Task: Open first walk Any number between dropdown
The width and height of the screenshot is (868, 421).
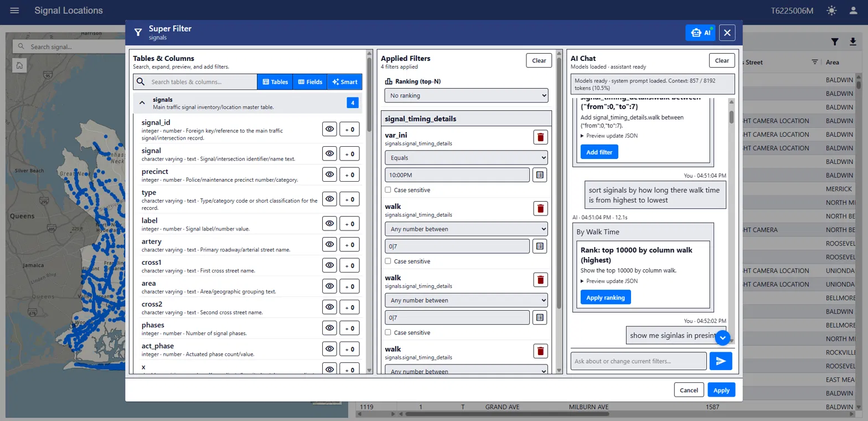Action: click(x=466, y=229)
